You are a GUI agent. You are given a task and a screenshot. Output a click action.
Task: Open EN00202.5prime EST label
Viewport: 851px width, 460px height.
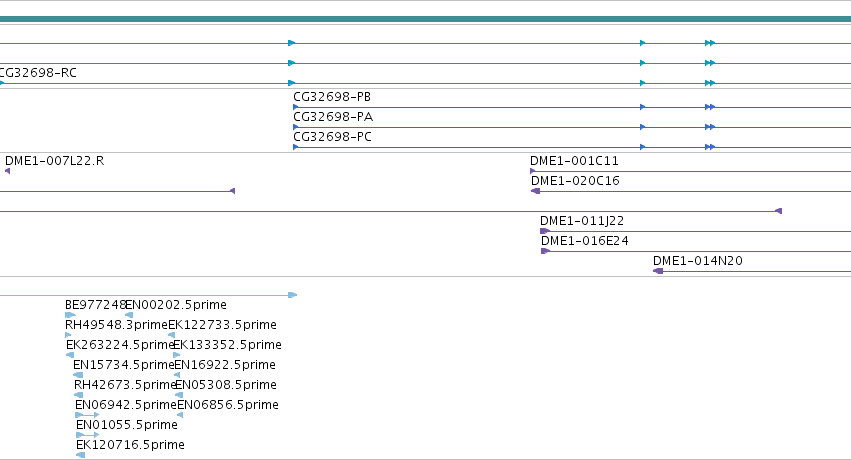176,305
